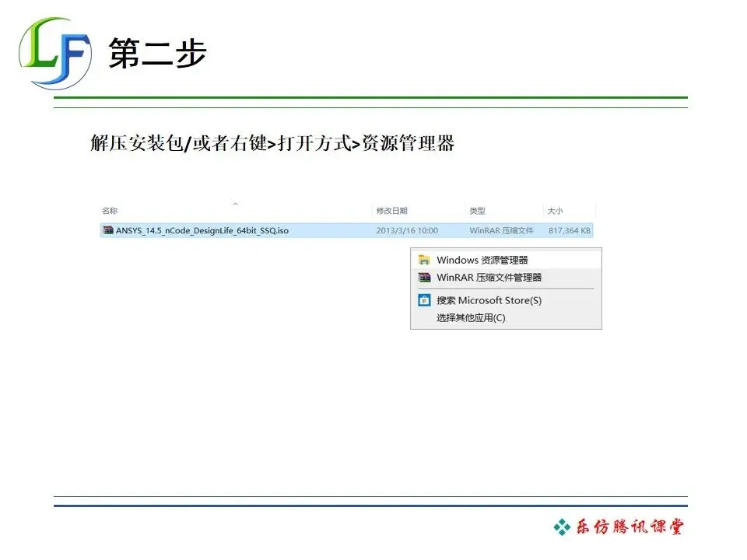Open with WinRAR 压缩文件管理器
This screenshot has height=560, width=747.
coord(506,277)
